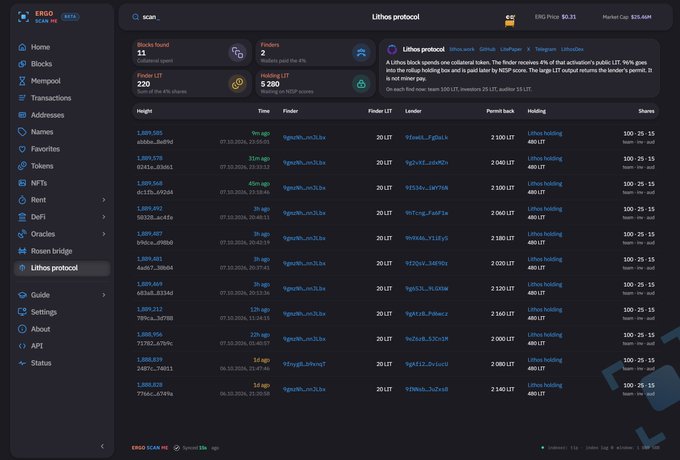
Task: Collapse the sidebar with the bottom chevron
Action: [x=102, y=446]
